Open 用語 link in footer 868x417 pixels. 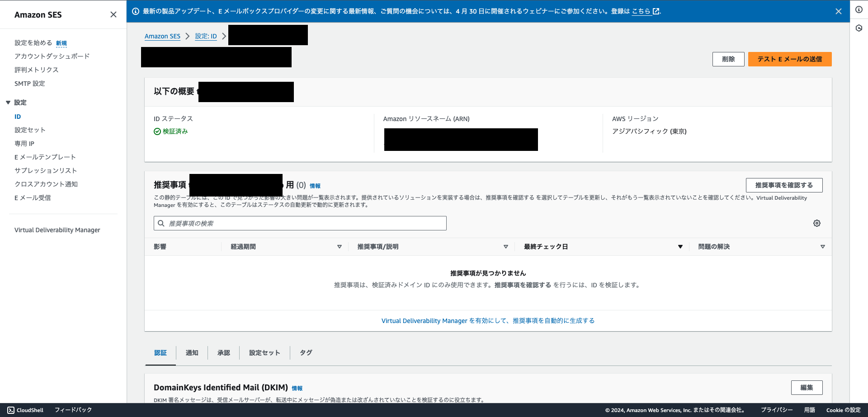[810, 410]
